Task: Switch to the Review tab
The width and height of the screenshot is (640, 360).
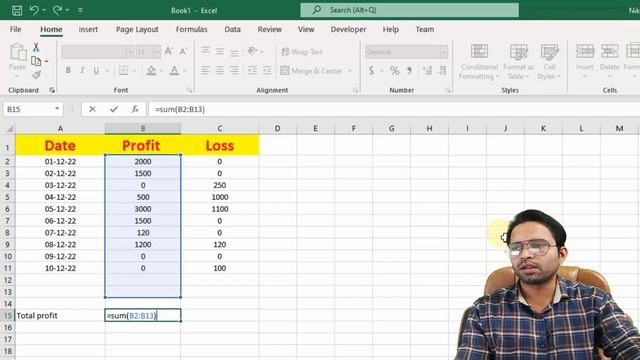Action: coord(269,29)
